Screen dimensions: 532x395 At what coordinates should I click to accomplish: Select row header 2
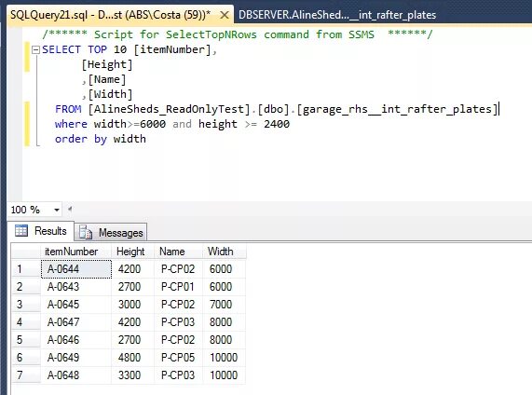[26, 287]
